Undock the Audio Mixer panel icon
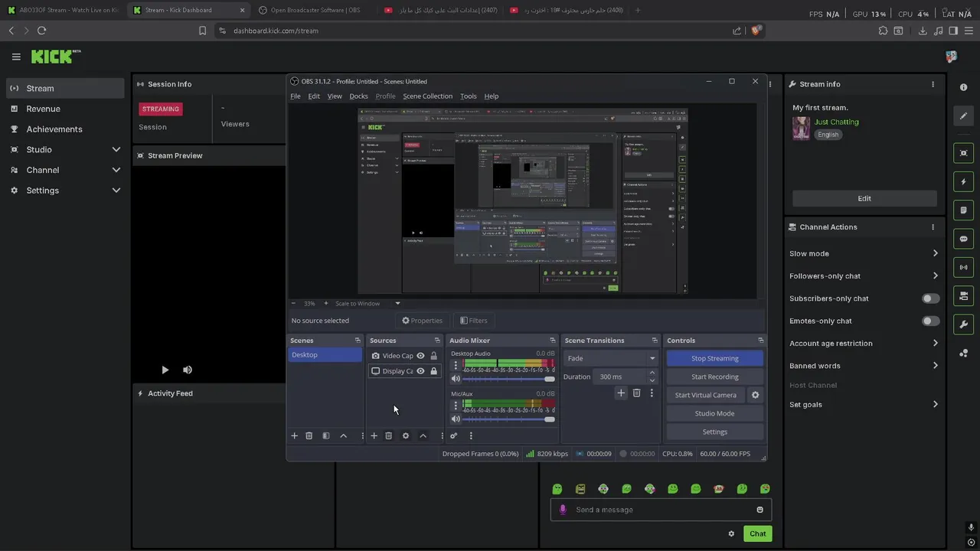Screen dimensions: 980x551 coord(552,341)
